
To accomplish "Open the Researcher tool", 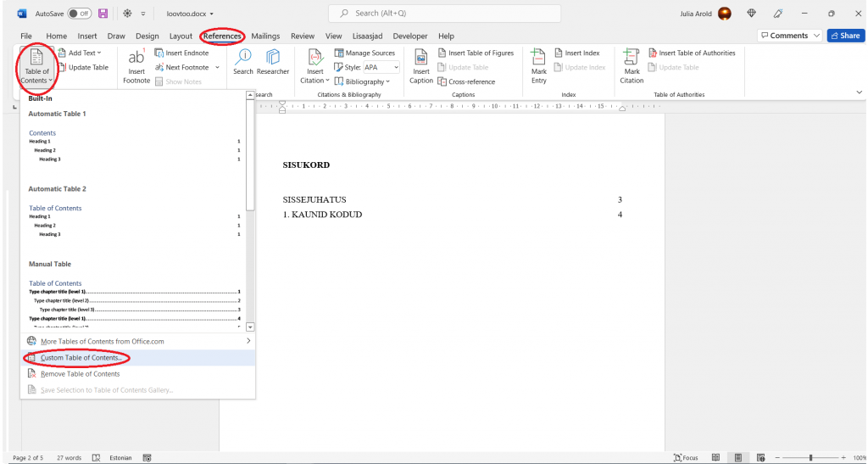I will (273, 62).
